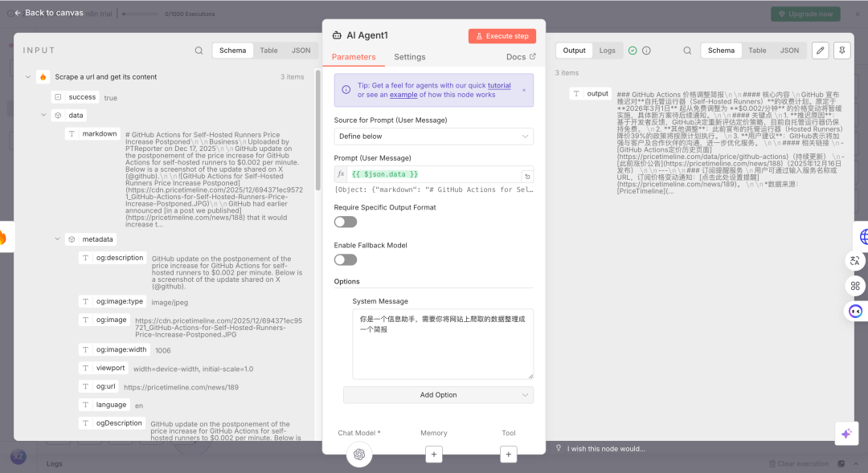The height and width of the screenshot is (473, 868).
Task: Select output Schema view
Action: [721, 51]
